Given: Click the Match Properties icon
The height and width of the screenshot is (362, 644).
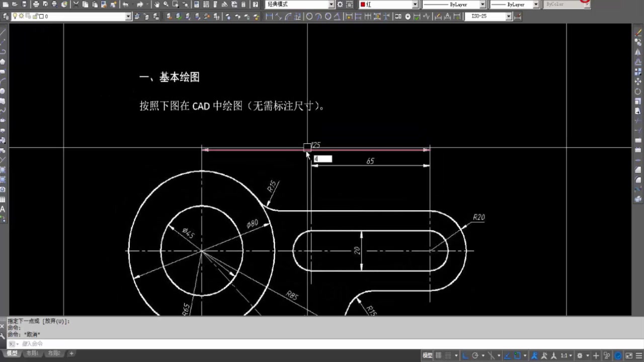Looking at the screenshot, I should 103,4.
